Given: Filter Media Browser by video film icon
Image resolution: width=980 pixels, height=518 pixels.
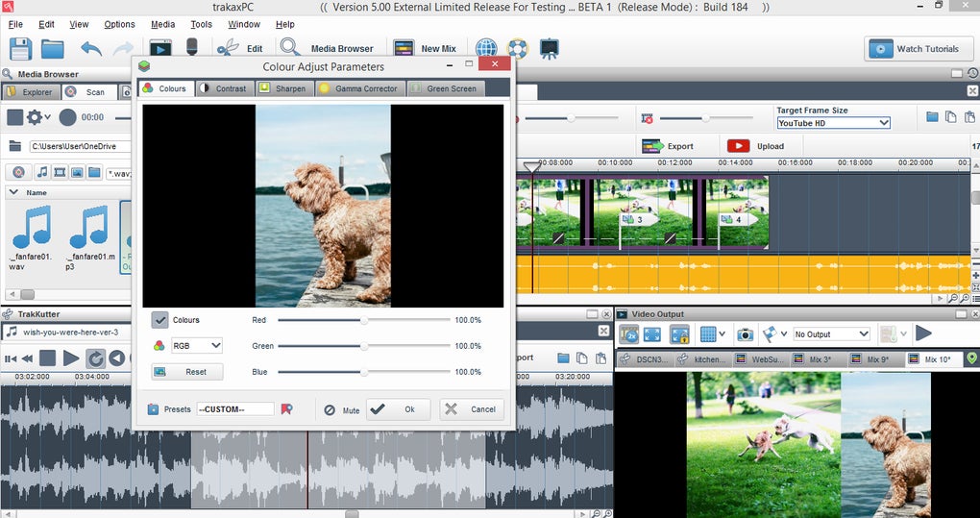Looking at the screenshot, I should click(60, 172).
